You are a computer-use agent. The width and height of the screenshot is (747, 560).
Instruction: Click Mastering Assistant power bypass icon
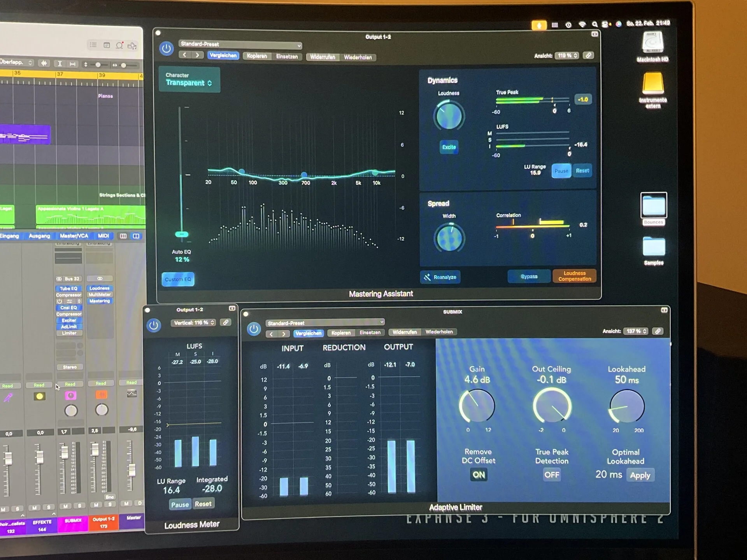167,49
